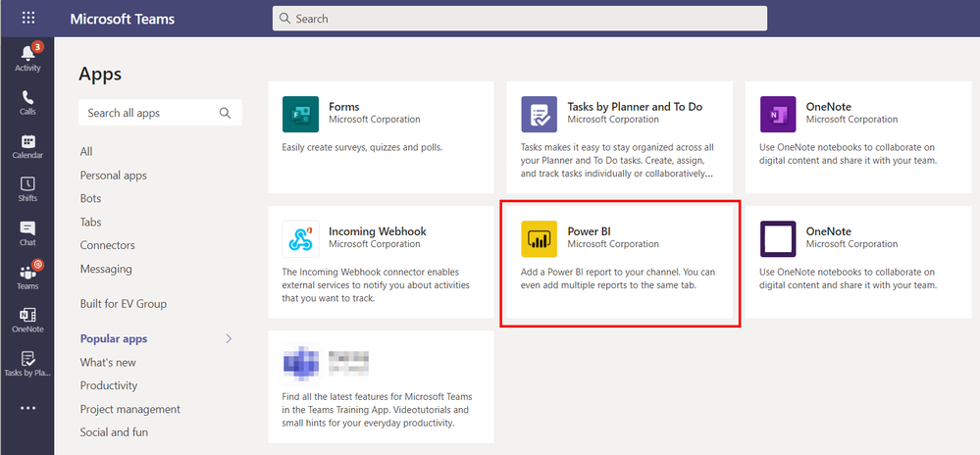Click in the top Search field
The height and width of the screenshot is (455, 980).
519,18
